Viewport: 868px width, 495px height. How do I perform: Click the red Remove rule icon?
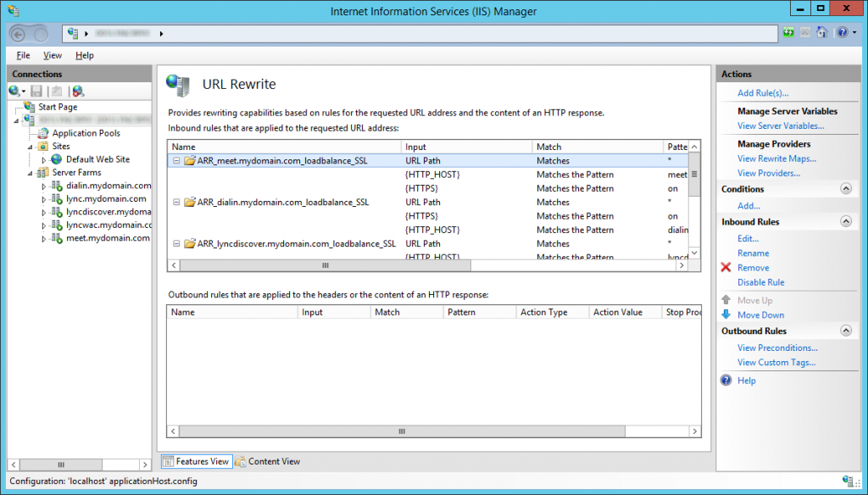(x=726, y=268)
